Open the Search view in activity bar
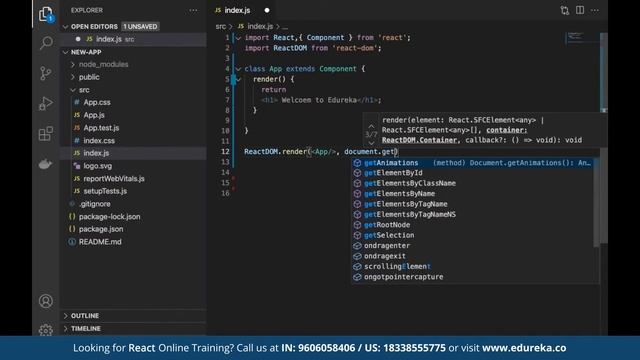Image resolution: width=640 pixels, height=360 pixels. tap(46, 43)
